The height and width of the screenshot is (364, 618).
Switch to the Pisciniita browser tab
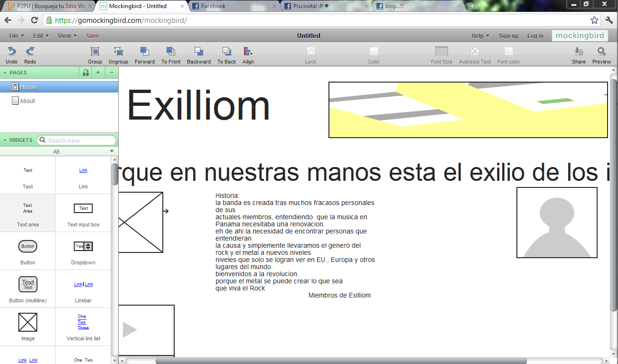click(x=325, y=6)
